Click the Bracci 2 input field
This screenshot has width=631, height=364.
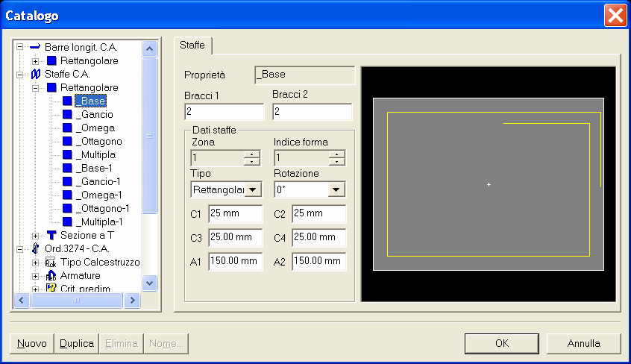pos(313,112)
